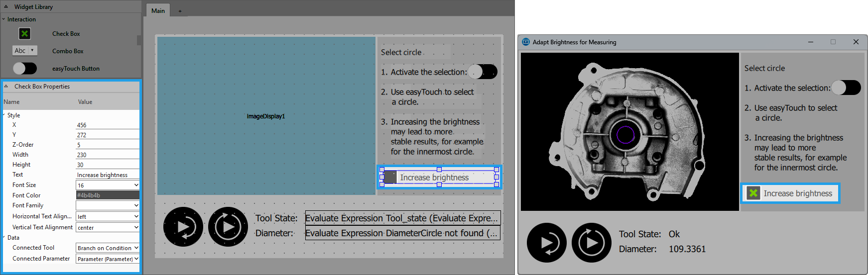This screenshot has height=275, width=868.
Task: Collapse the Style property group
Action: tap(4, 115)
